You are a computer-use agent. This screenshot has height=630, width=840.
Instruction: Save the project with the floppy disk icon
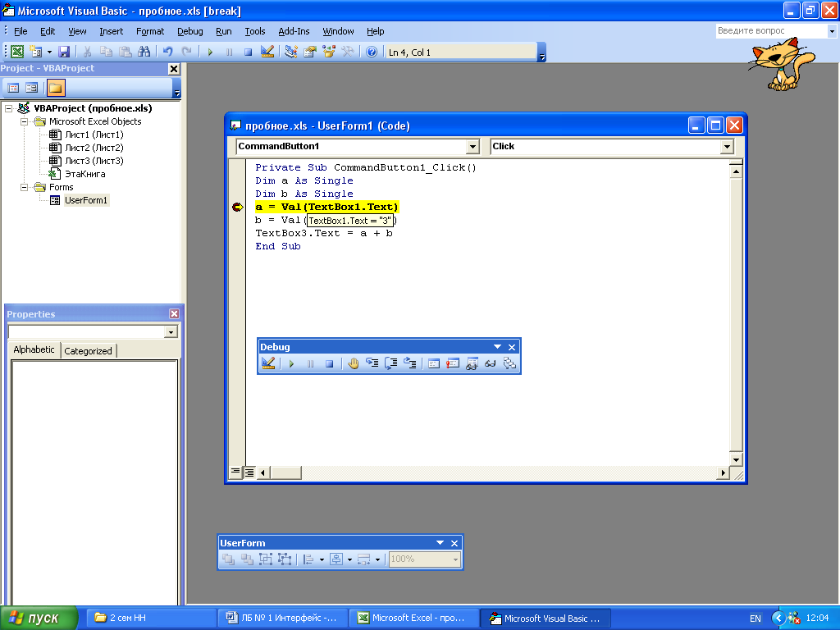(x=64, y=52)
